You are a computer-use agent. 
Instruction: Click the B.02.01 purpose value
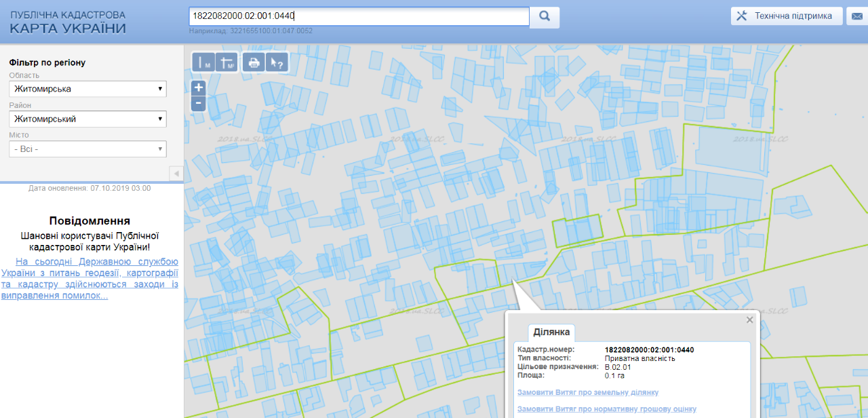tap(618, 366)
